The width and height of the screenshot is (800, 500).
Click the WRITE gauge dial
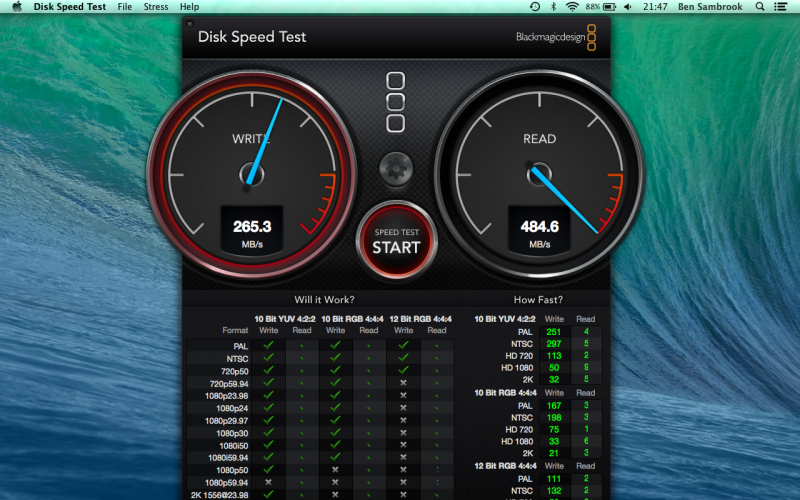252,174
